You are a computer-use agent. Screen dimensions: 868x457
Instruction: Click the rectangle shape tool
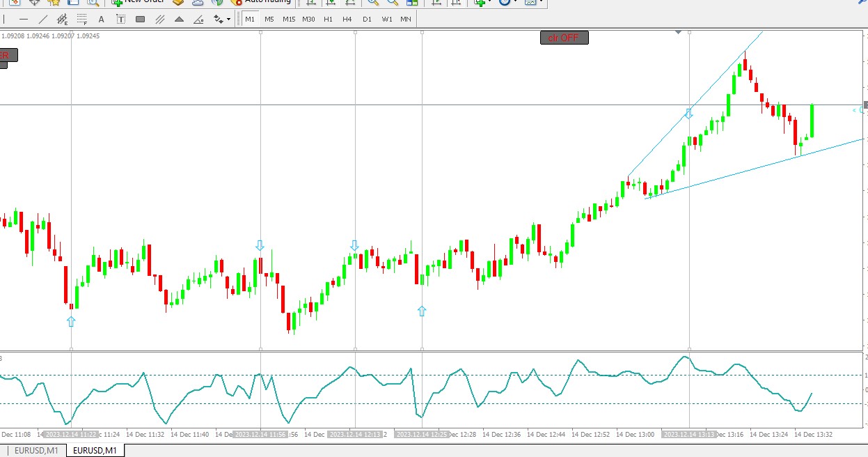(140, 19)
